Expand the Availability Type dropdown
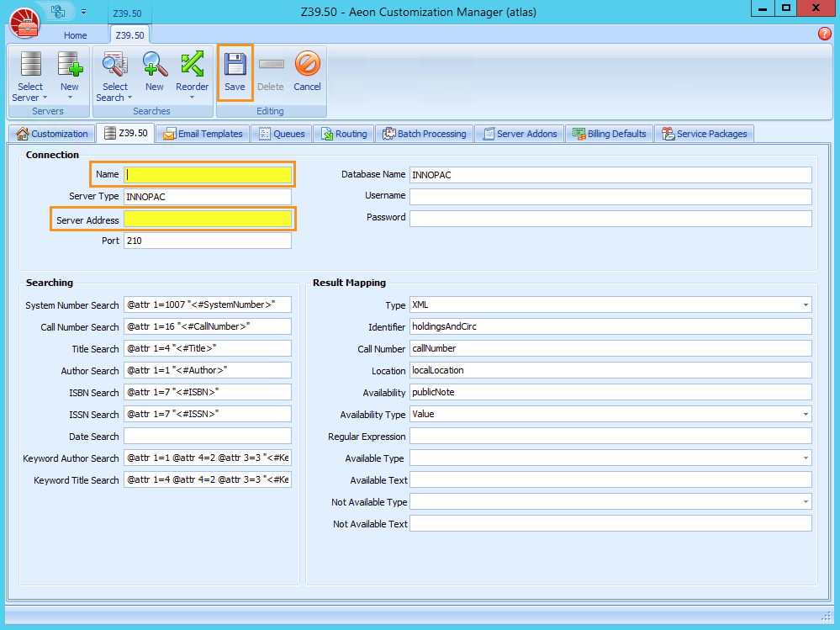 [805, 414]
